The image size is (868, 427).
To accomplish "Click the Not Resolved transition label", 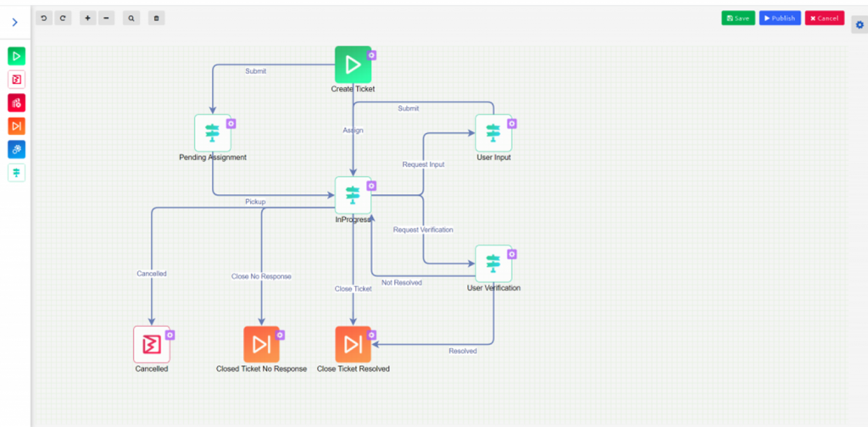I will coord(402,283).
